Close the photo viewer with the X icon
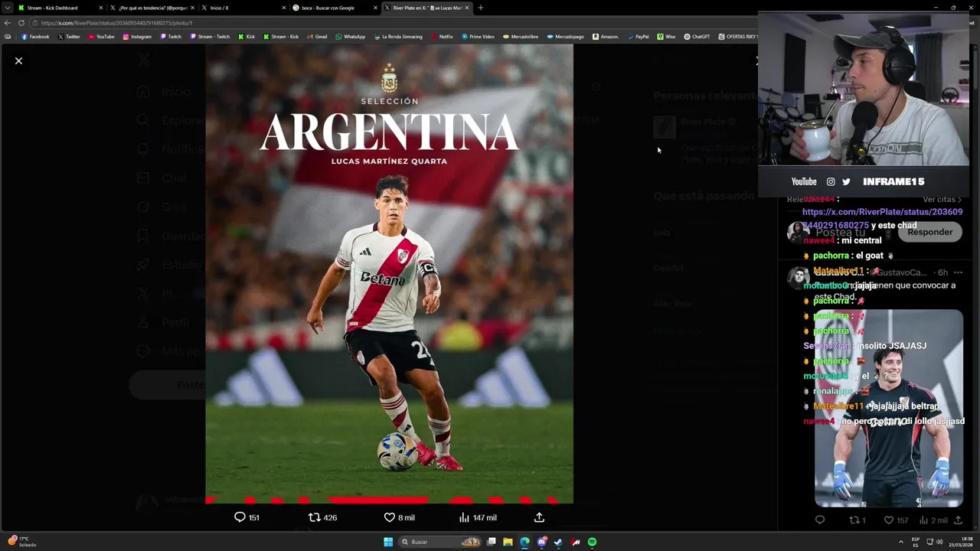 pyautogui.click(x=19, y=60)
